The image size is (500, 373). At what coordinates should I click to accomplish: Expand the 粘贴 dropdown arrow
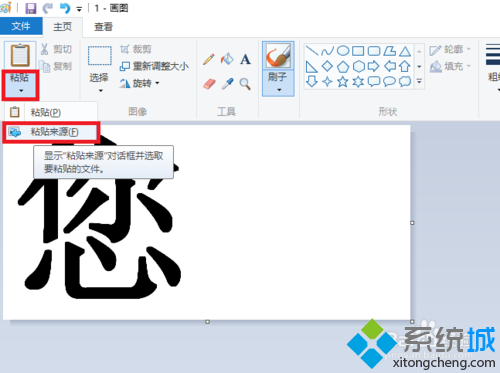point(21,90)
